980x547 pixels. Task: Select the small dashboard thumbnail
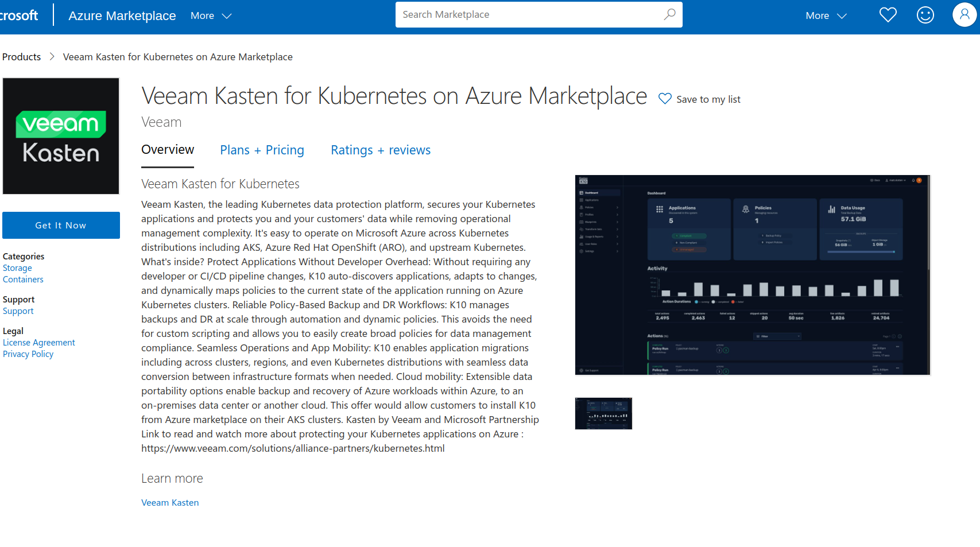603,413
